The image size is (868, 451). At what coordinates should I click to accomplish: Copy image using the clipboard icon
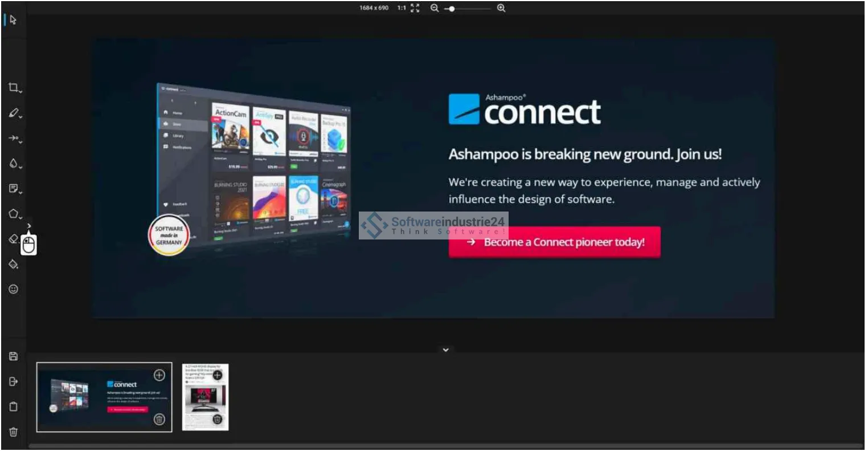(x=14, y=407)
